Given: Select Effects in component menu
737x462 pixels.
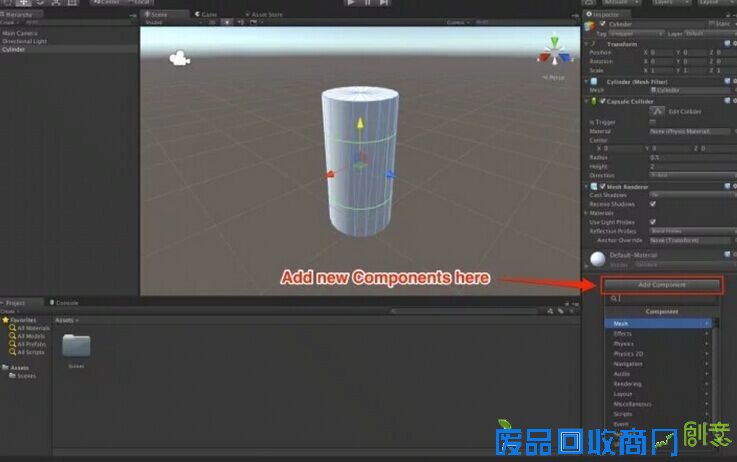Looking at the screenshot, I should 658,334.
